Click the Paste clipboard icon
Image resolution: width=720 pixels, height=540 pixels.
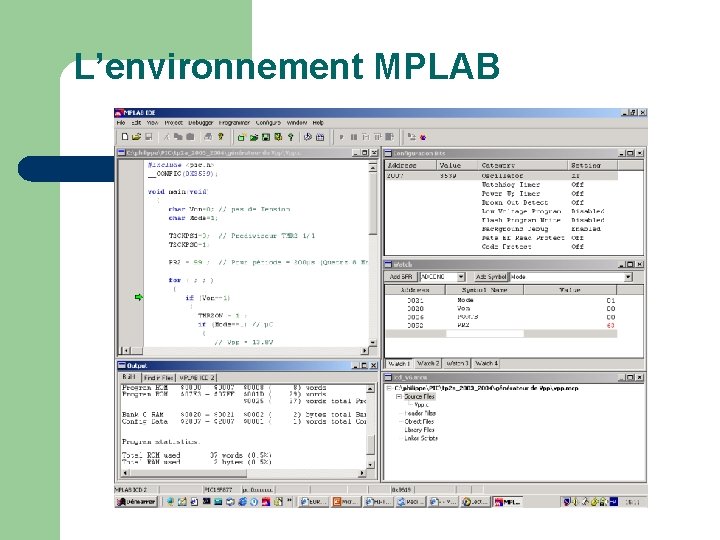(x=190, y=137)
